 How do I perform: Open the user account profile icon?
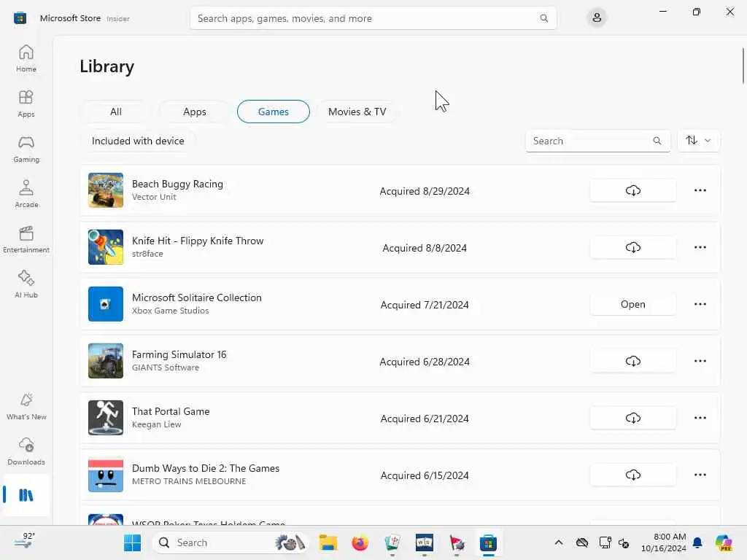pos(597,18)
